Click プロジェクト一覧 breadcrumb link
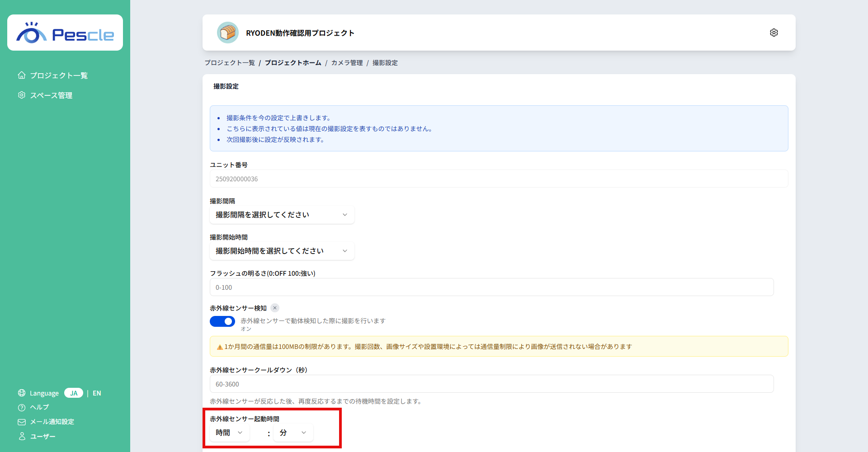The height and width of the screenshot is (452, 868). [x=230, y=63]
